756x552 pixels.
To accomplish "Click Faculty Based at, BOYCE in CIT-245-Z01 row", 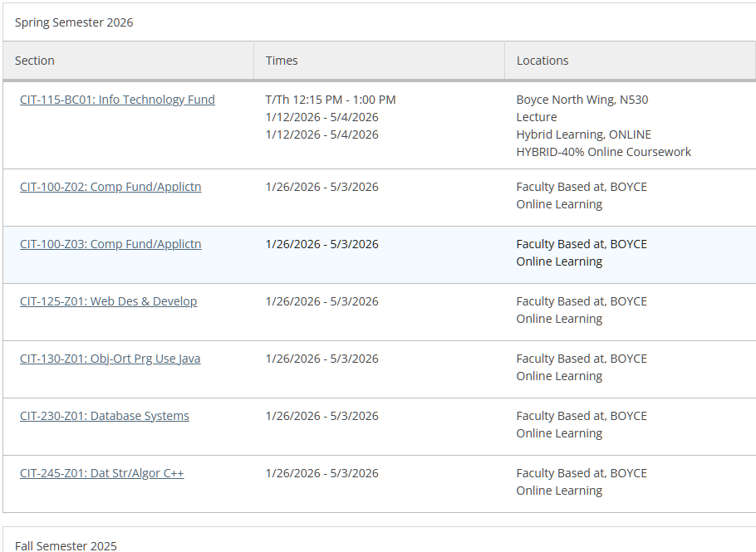I will [x=582, y=473].
